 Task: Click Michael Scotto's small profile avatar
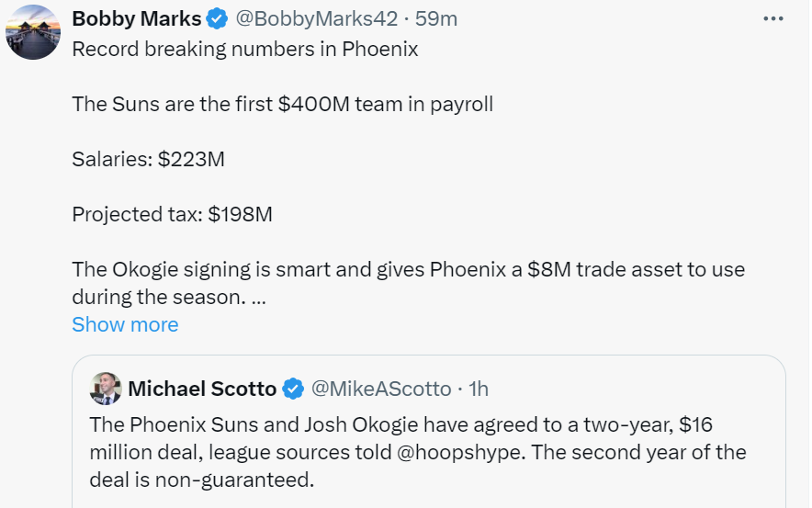[x=106, y=389]
